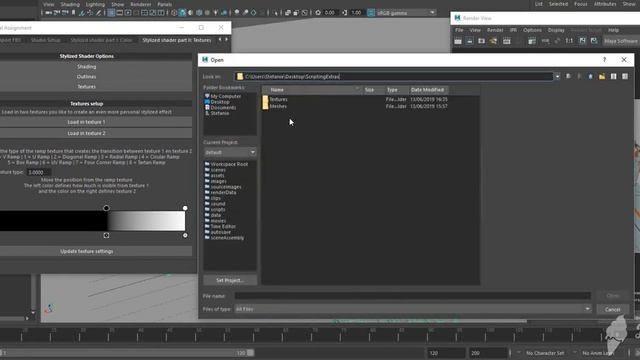Click the back navigation icon in Open dialog

pyautogui.click(x=568, y=77)
